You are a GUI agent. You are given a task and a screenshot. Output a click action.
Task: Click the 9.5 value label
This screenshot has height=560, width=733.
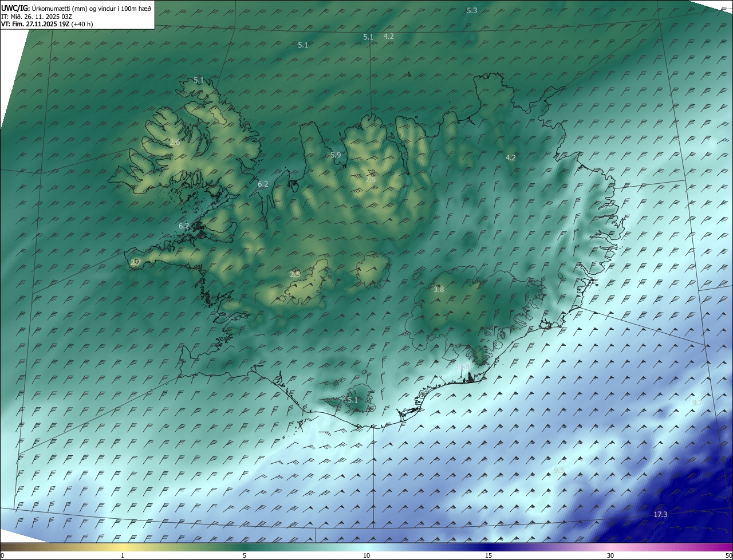point(559,470)
